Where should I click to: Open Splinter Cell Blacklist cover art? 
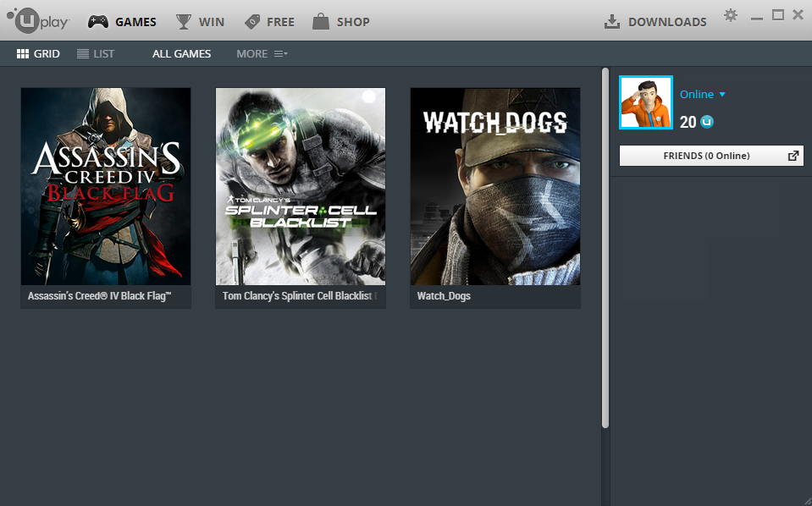click(301, 186)
